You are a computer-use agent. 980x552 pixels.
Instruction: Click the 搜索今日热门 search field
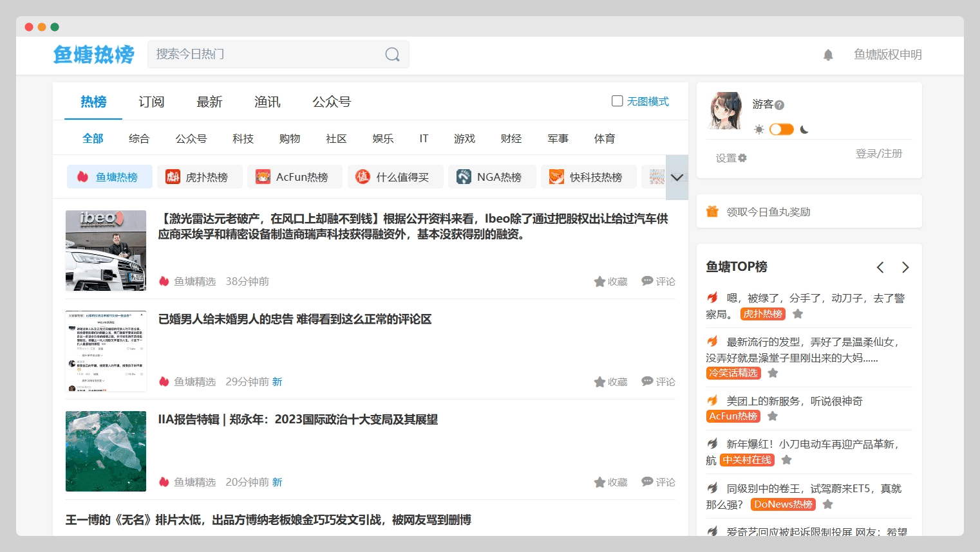[267, 55]
